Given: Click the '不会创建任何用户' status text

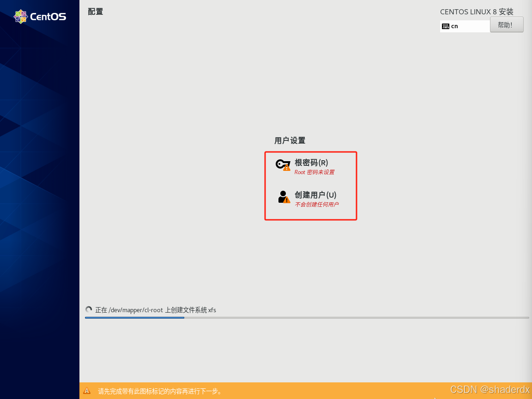Looking at the screenshot, I should pyautogui.click(x=316, y=205).
